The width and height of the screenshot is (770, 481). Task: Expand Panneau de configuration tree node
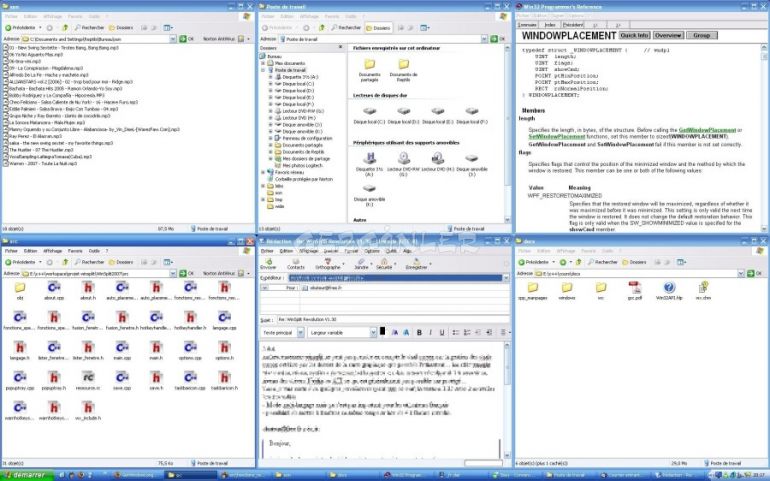[x=271, y=139]
